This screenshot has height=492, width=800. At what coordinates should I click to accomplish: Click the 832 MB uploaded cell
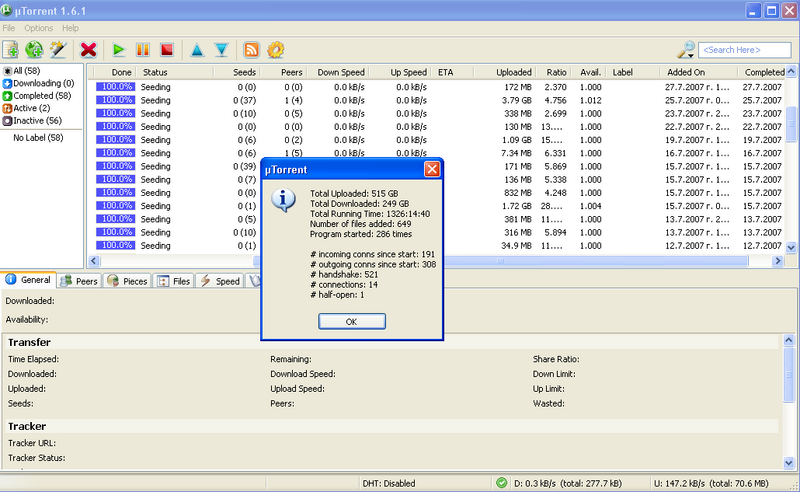(518, 192)
